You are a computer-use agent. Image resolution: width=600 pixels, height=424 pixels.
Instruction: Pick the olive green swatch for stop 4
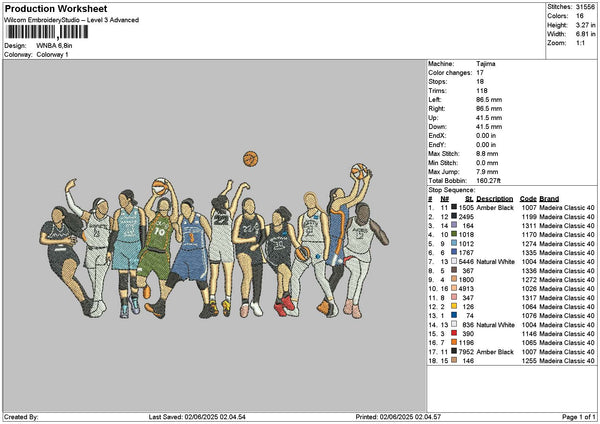[x=455, y=233]
